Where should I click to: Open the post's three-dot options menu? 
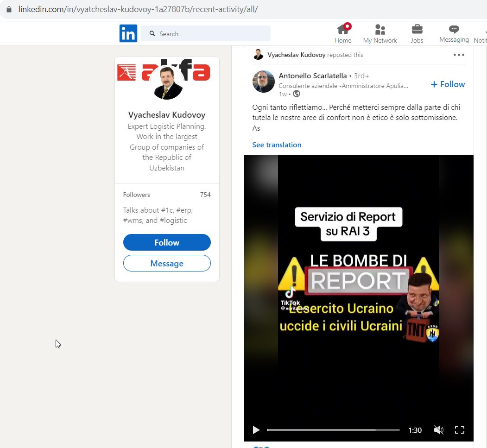(459, 55)
